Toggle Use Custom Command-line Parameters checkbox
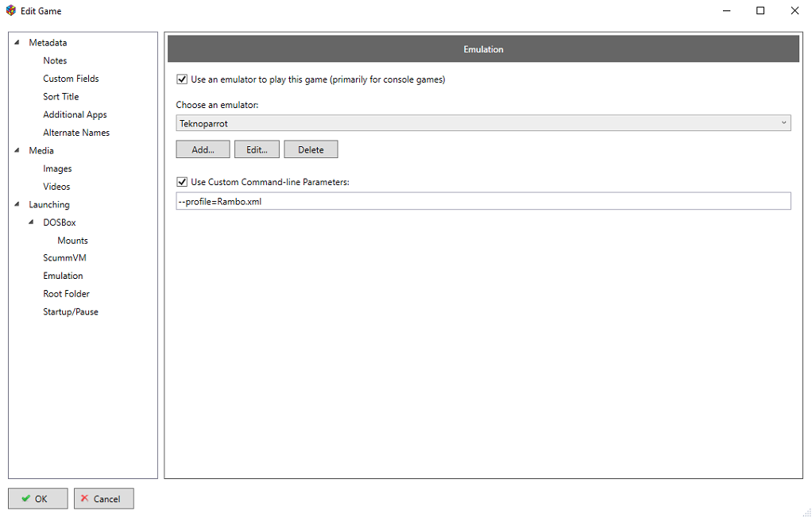The width and height of the screenshot is (812, 518). click(182, 182)
